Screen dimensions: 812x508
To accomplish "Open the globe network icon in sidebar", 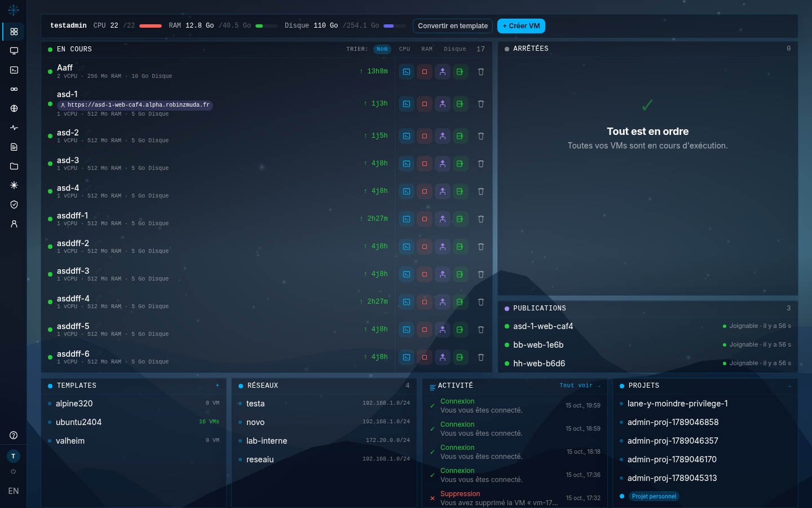I will point(14,108).
